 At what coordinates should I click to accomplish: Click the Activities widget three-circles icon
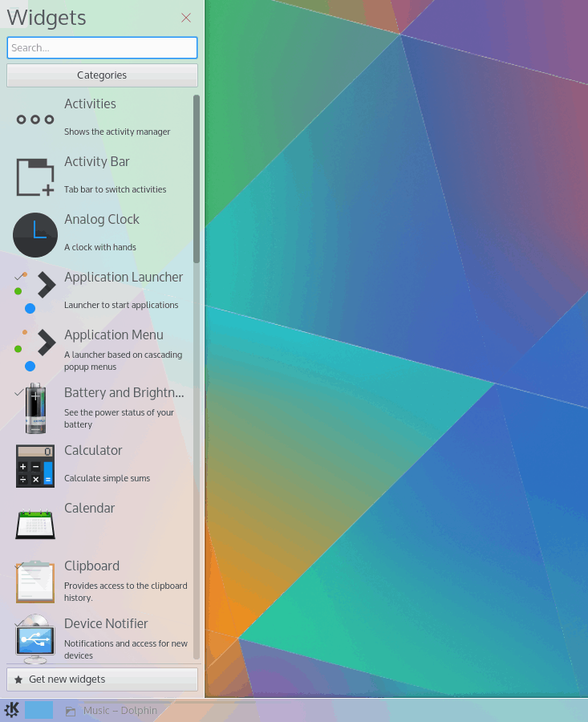coord(35,120)
